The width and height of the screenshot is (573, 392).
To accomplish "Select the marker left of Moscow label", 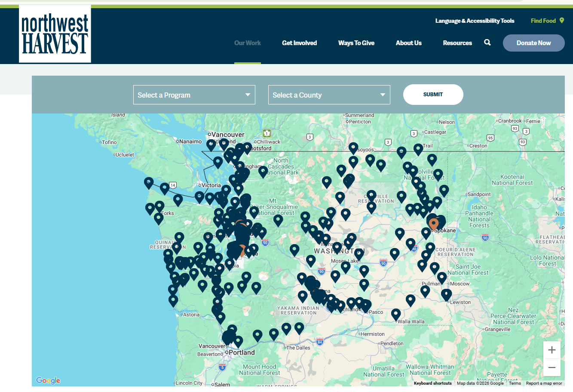I will (x=442, y=278).
